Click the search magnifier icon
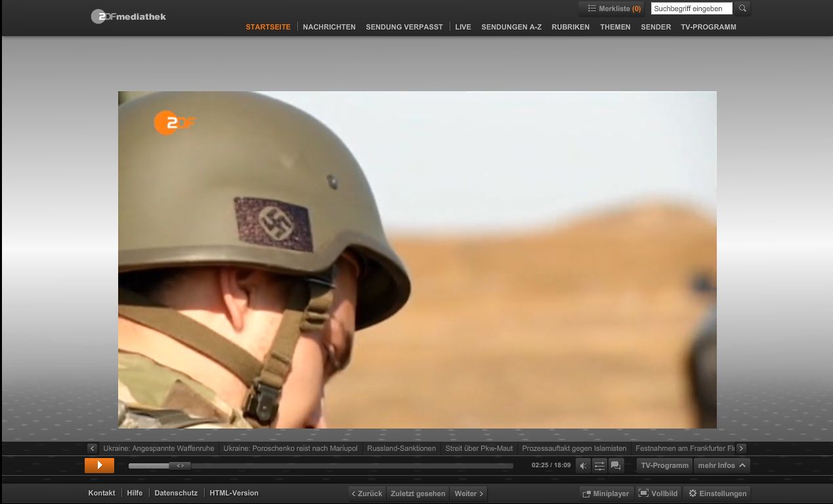Viewport: 833px width, 504px height. coord(742,9)
